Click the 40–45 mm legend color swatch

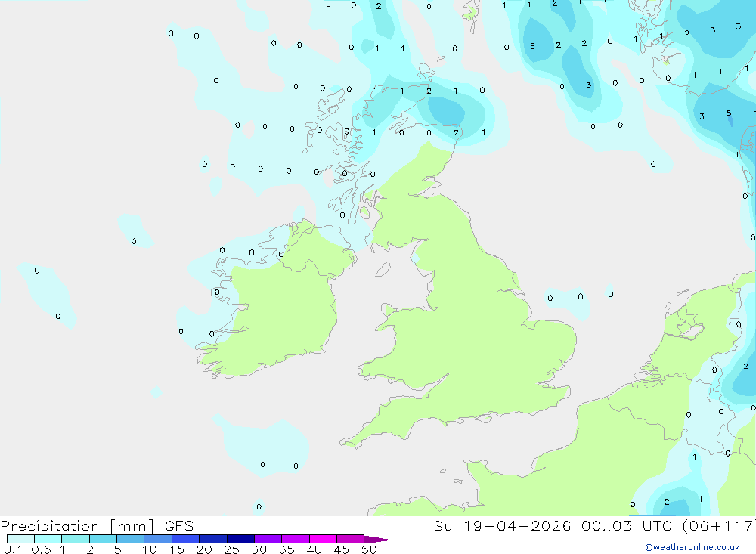pos(323,539)
